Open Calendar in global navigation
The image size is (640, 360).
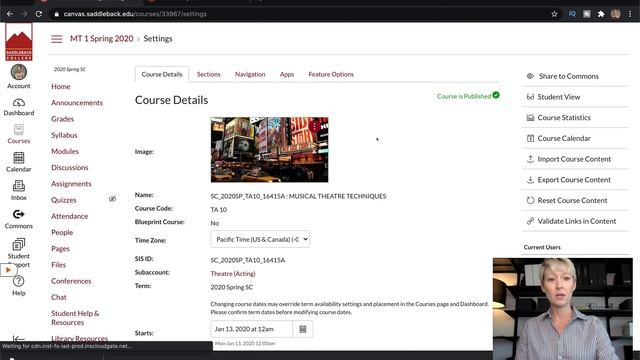pos(19,162)
